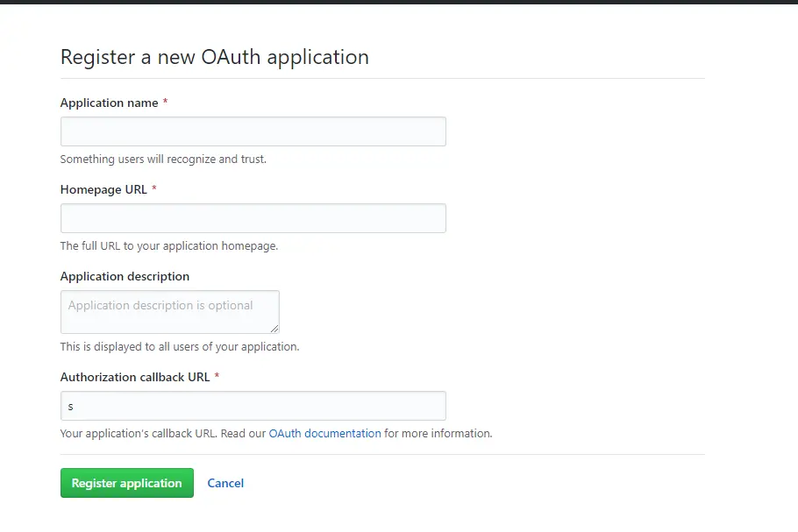Viewport: 798px width, 532px height.
Task: Click the required asterisk beside Application name
Action: tap(163, 103)
